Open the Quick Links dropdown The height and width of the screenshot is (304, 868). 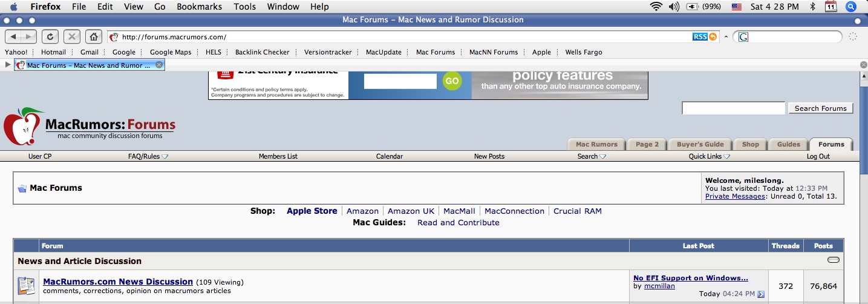click(x=710, y=156)
